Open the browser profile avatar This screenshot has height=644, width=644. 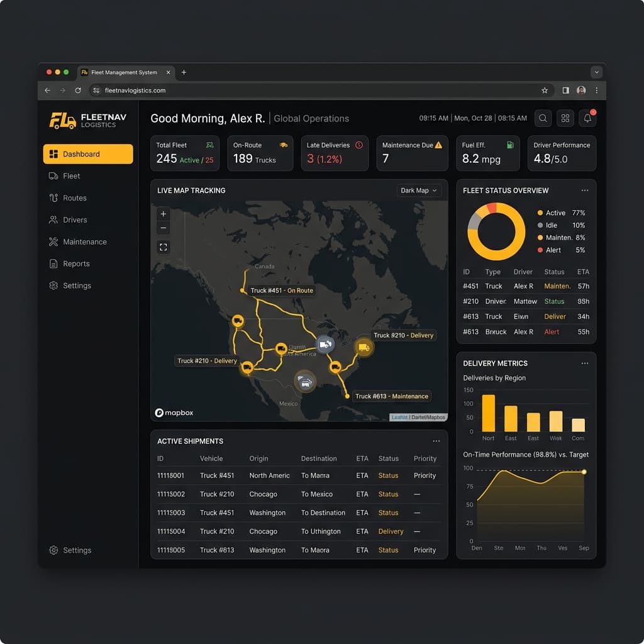pos(580,91)
